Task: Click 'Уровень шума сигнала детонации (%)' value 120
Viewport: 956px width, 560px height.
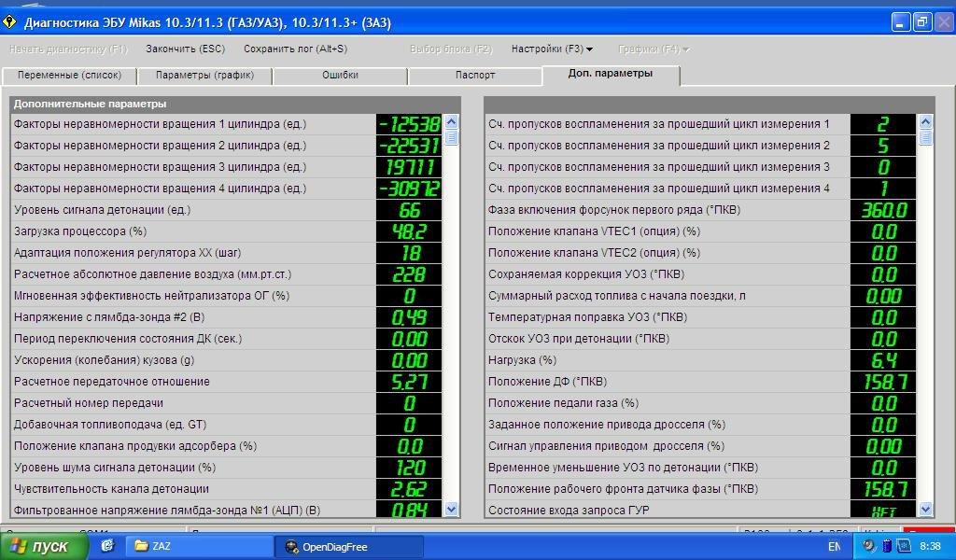Action: point(409,468)
